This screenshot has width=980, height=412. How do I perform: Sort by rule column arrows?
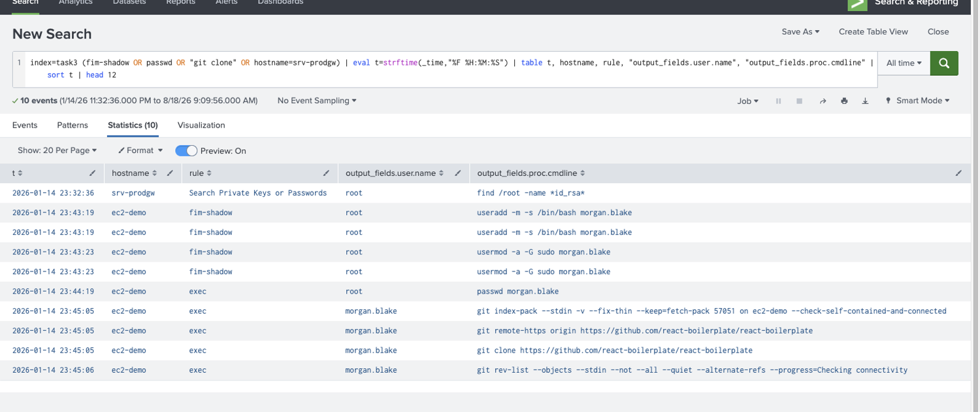click(x=209, y=173)
